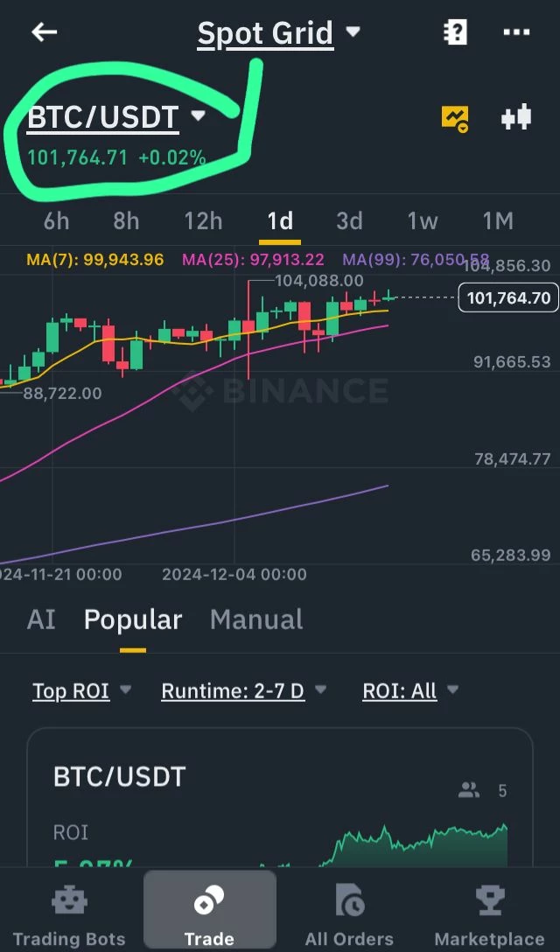Tap the back arrow icon
The image size is (560, 952).
coord(45,32)
